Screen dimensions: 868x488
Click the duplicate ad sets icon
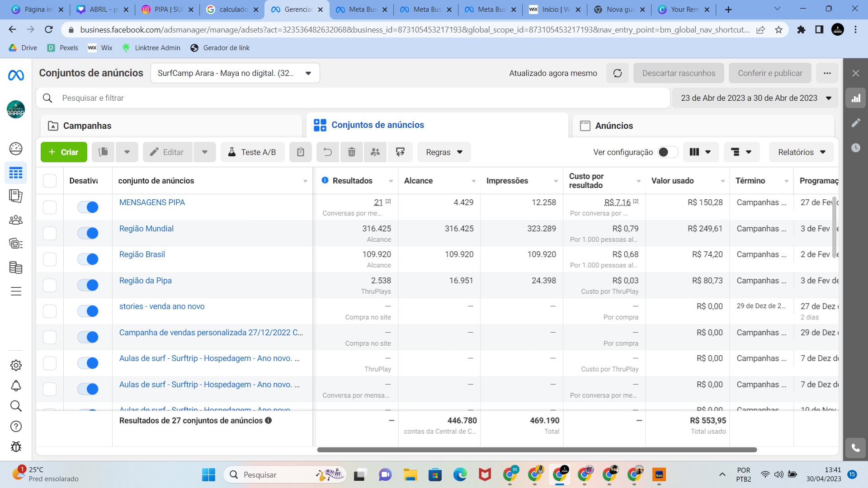coord(104,152)
